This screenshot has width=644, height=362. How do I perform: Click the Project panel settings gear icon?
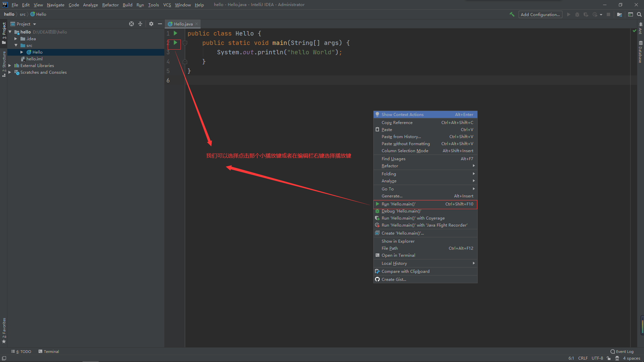(151, 24)
